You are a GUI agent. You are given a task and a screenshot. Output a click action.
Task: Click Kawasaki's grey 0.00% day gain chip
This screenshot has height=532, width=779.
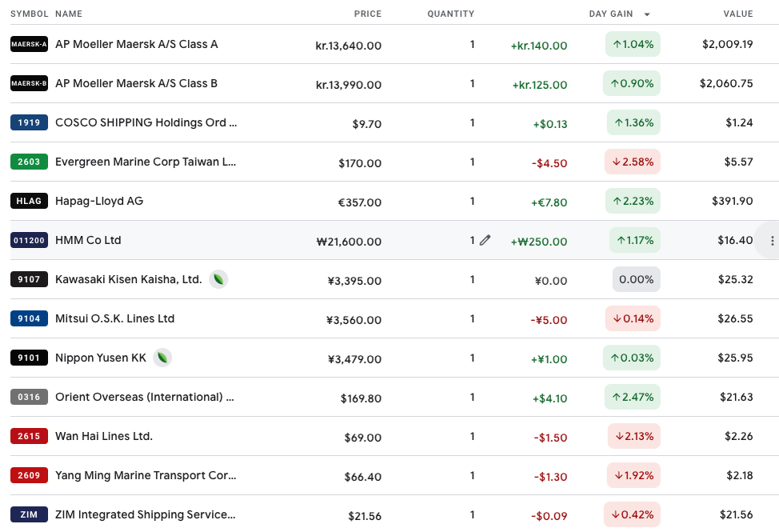637,279
